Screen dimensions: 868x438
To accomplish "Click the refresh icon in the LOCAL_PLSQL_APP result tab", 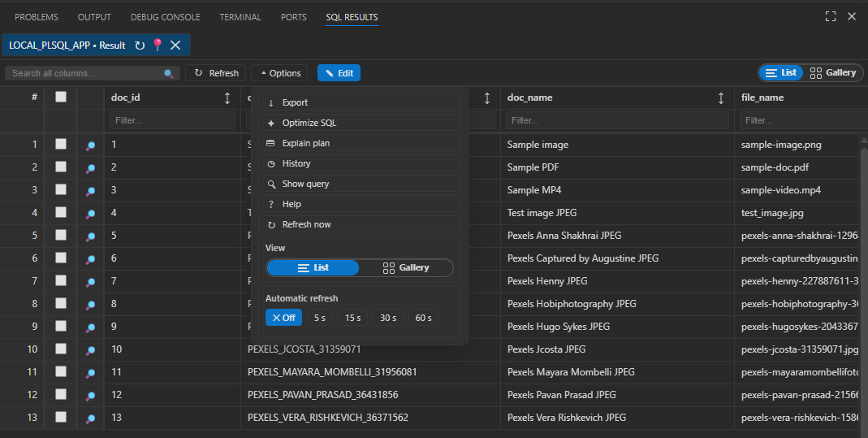I will click(x=140, y=46).
